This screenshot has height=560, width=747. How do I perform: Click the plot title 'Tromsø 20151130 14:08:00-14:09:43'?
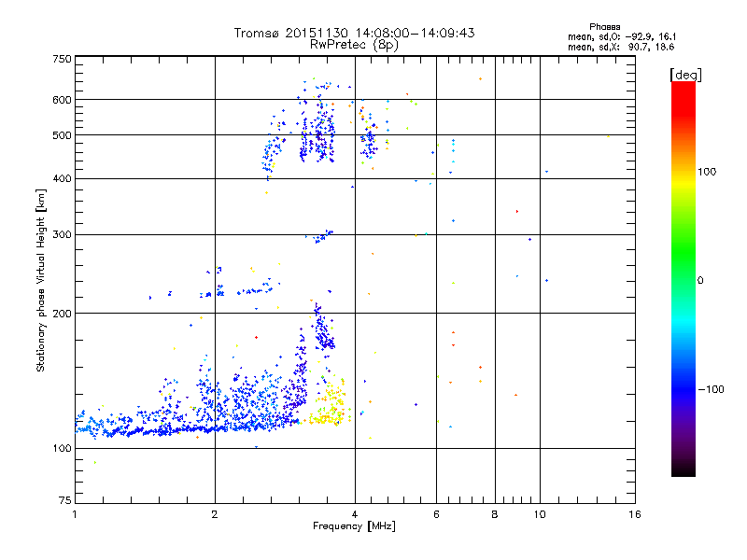354,33
